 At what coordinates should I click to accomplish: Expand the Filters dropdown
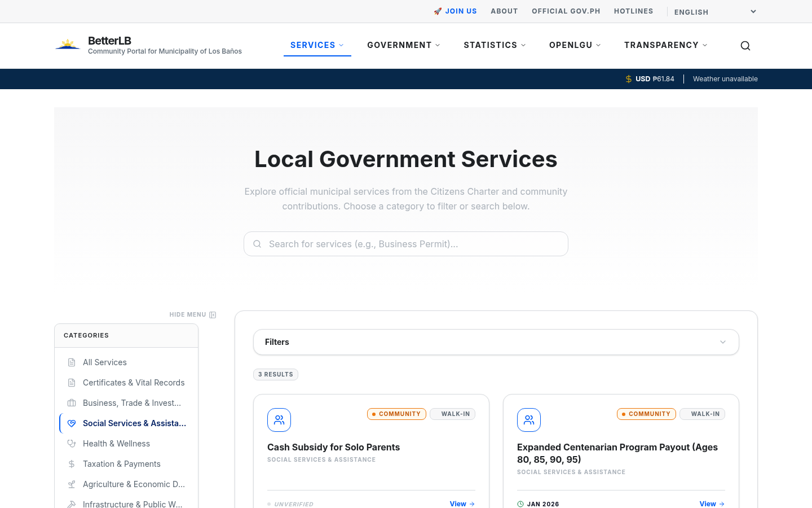[x=496, y=342]
